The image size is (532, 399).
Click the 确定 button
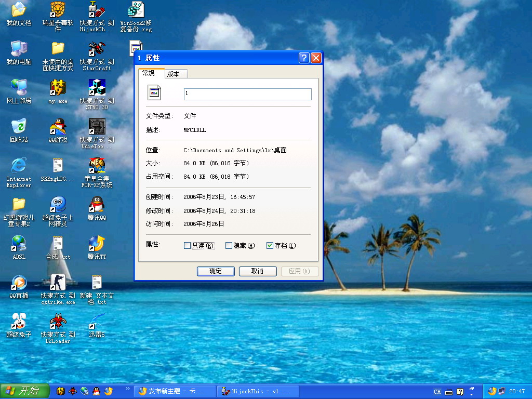coord(216,271)
